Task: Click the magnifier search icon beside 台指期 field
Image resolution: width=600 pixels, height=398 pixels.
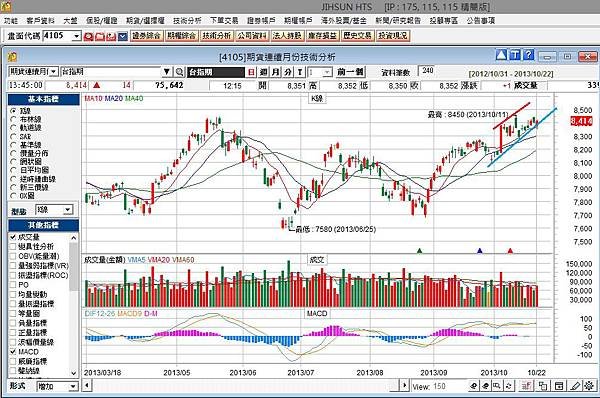Action: pyautogui.click(x=179, y=72)
